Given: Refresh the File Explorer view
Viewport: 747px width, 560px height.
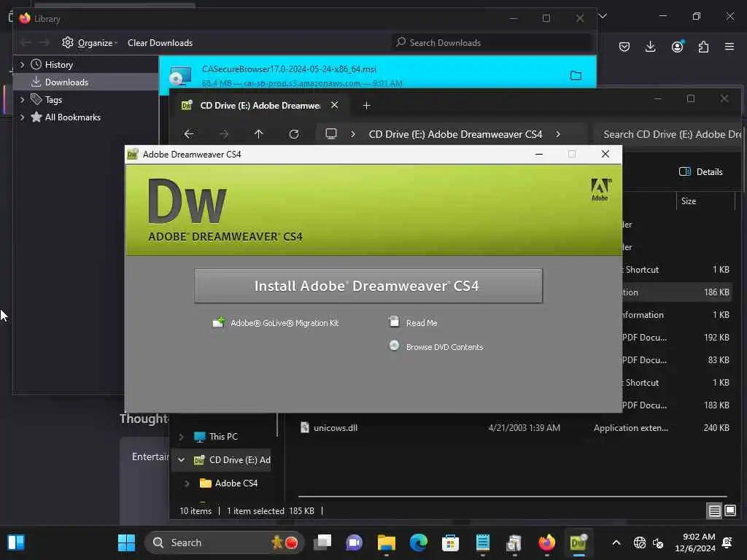Looking at the screenshot, I should pyautogui.click(x=294, y=134).
